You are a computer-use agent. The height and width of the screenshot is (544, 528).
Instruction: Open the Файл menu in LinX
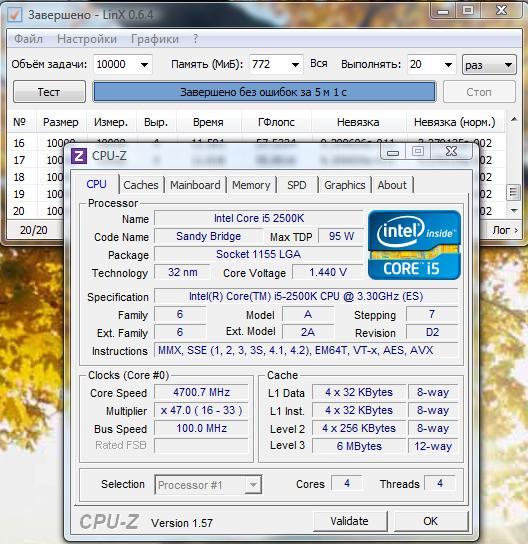[28, 39]
